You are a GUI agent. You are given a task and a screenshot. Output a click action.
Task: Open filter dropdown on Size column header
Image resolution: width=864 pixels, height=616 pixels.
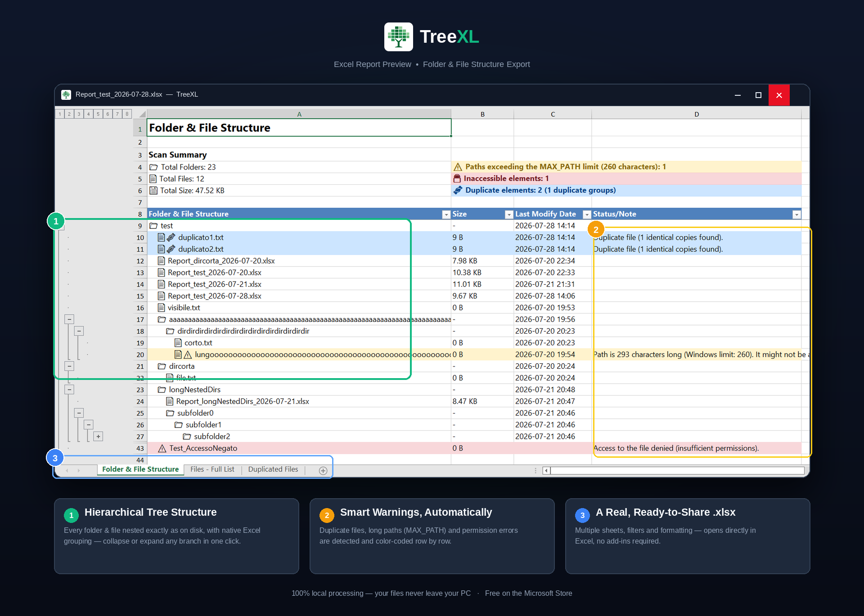(509, 214)
